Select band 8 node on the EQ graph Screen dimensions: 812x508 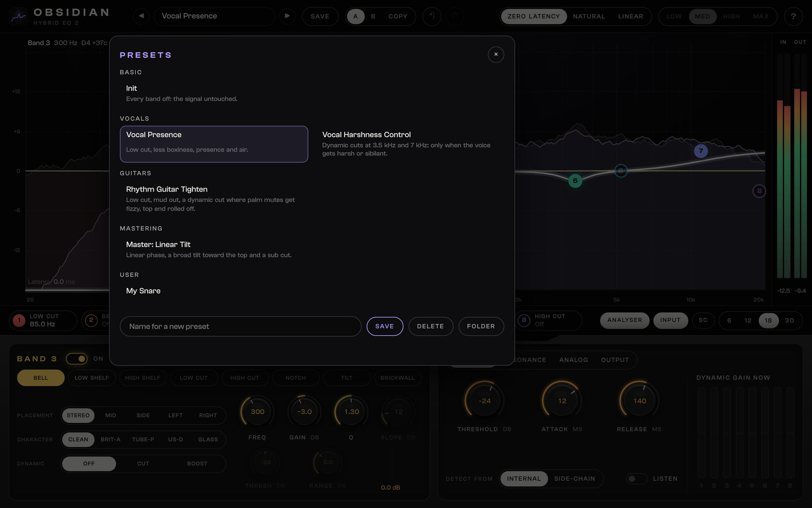(759, 191)
